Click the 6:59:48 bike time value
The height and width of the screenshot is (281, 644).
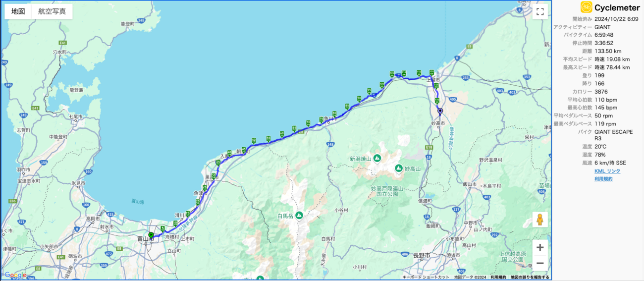pyautogui.click(x=604, y=35)
